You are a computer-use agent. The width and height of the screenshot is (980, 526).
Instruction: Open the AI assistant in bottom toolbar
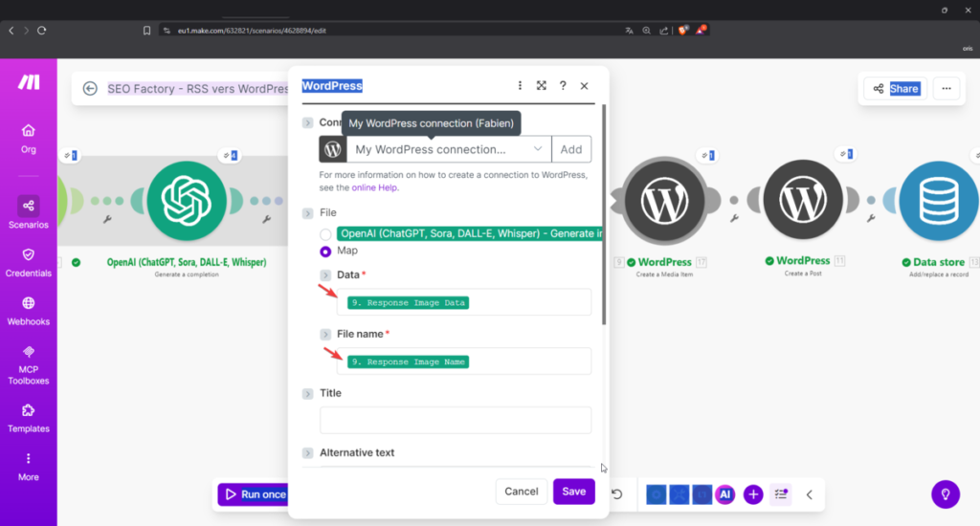(724, 493)
